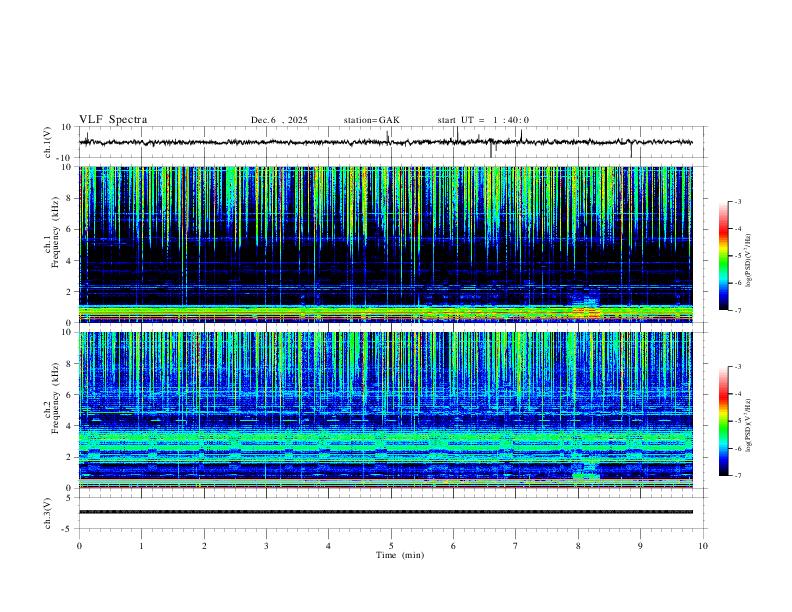Click inside the ch.1 spectrogram plot

click(x=386, y=244)
